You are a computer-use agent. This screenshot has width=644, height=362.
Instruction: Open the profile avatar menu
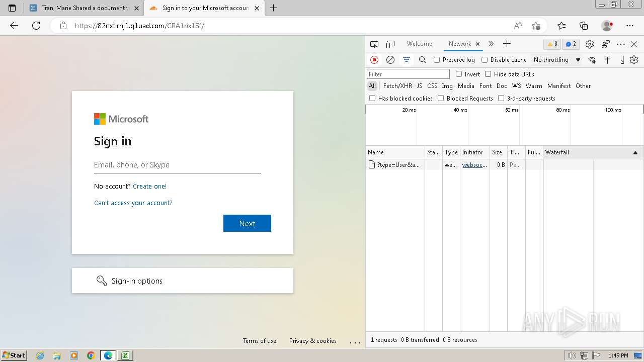607,26
